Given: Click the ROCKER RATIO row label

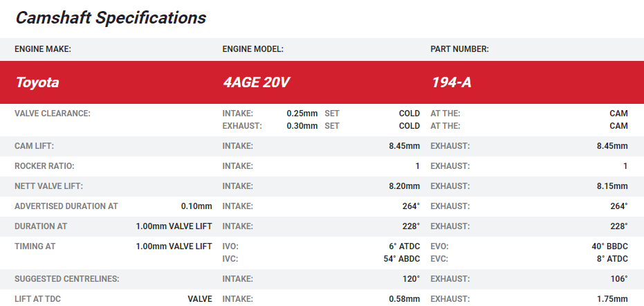Looking at the screenshot, I should 44,166.
